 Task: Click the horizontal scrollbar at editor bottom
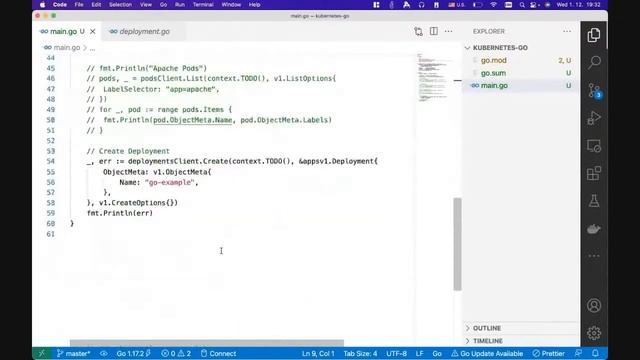click(207, 343)
